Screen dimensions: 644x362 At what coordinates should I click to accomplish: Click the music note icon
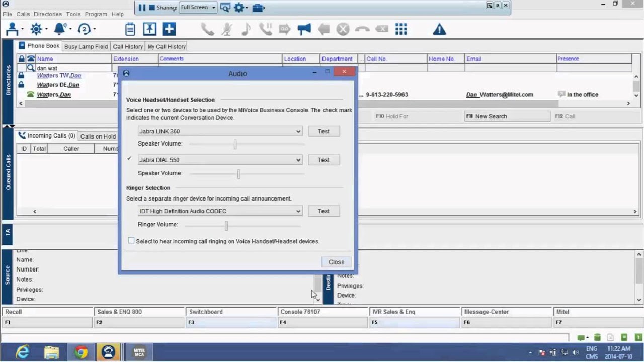[246, 29]
